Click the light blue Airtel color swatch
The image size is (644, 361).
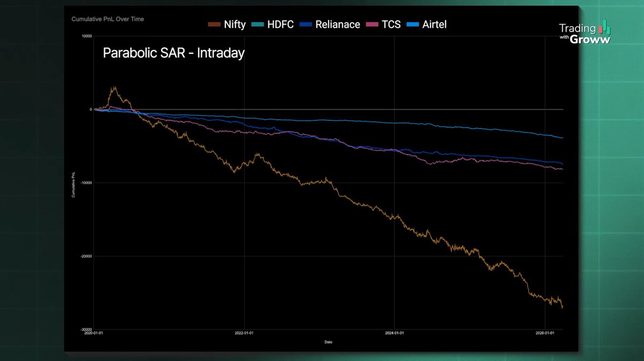point(413,25)
